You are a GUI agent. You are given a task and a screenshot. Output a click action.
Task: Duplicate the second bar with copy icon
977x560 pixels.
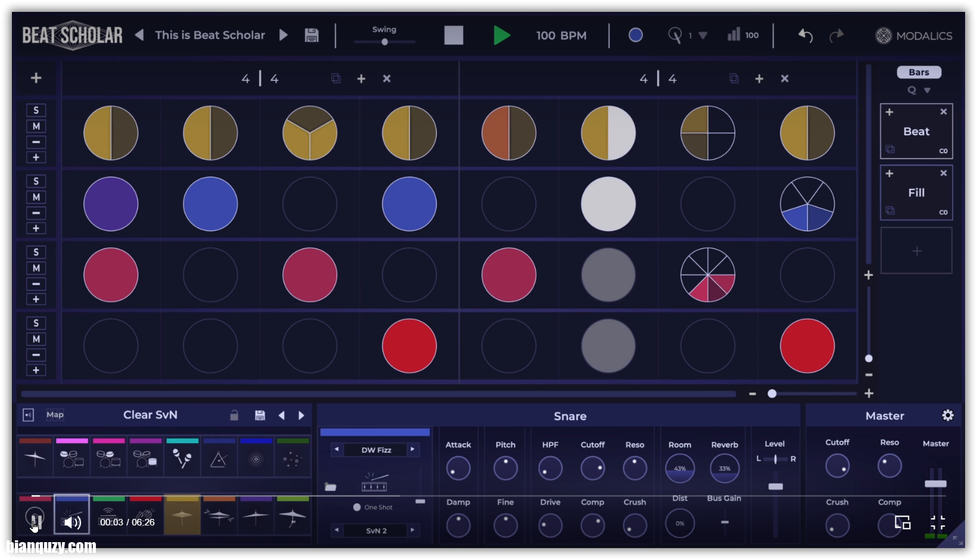coord(734,79)
